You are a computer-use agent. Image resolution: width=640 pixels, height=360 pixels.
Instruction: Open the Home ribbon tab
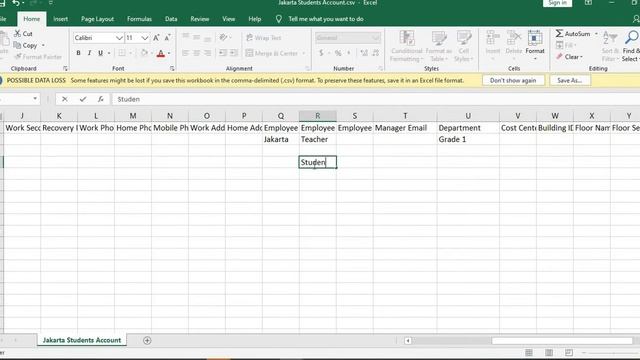pyautogui.click(x=31, y=19)
